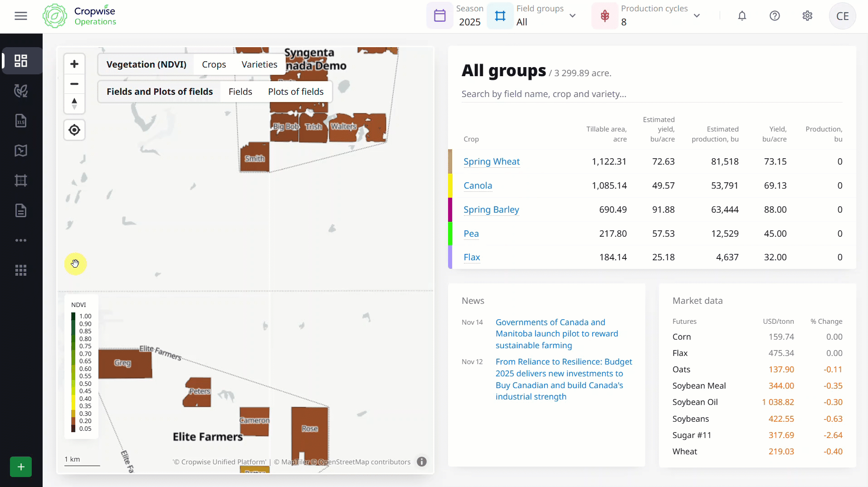Viewport: 868px width, 487px height.
Task: Show only Plots of fields
Action: (296, 92)
